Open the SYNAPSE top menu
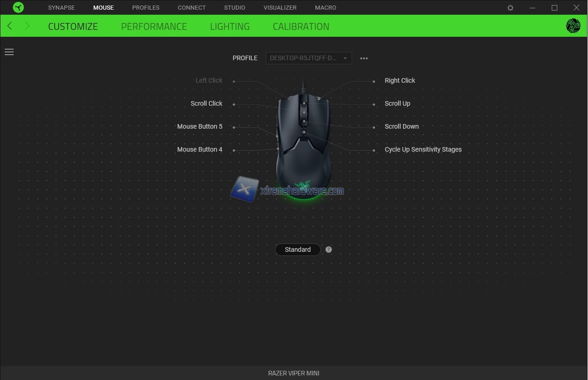The height and width of the screenshot is (380, 588). [x=61, y=8]
